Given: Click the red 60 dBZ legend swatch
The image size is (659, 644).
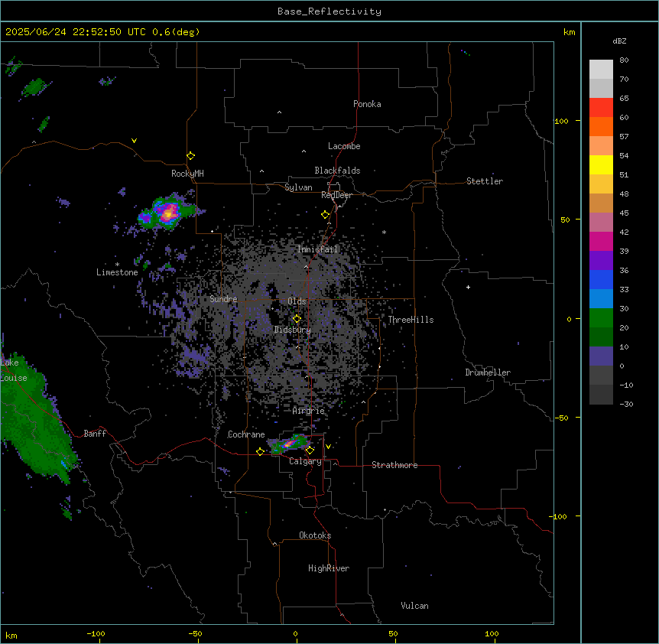Looking at the screenshot, I should pyautogui.click(x=601, y=108).
